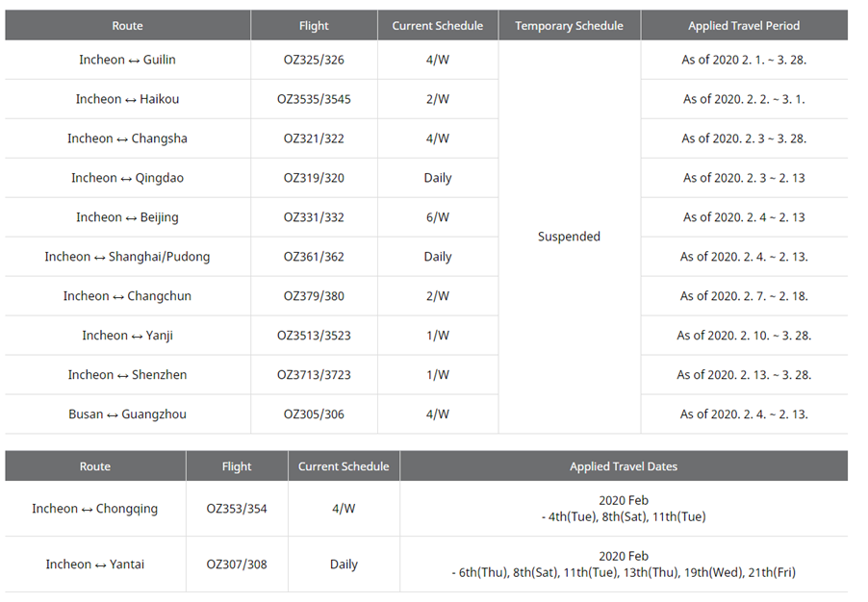Image resolution: width=868 pixels, height=602 pixels.
Task: Click the Incheon ↔ Beijing route cell
Action: pos(127,217)
